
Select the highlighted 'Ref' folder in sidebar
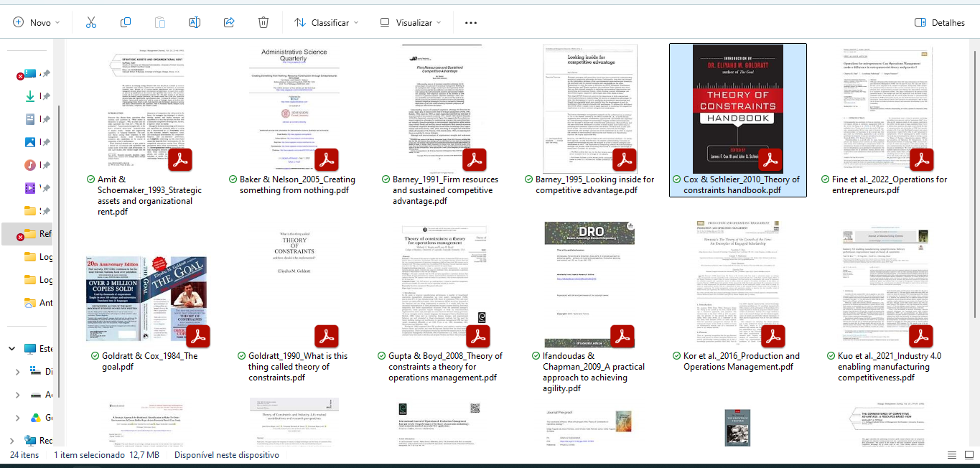point(27,234)
